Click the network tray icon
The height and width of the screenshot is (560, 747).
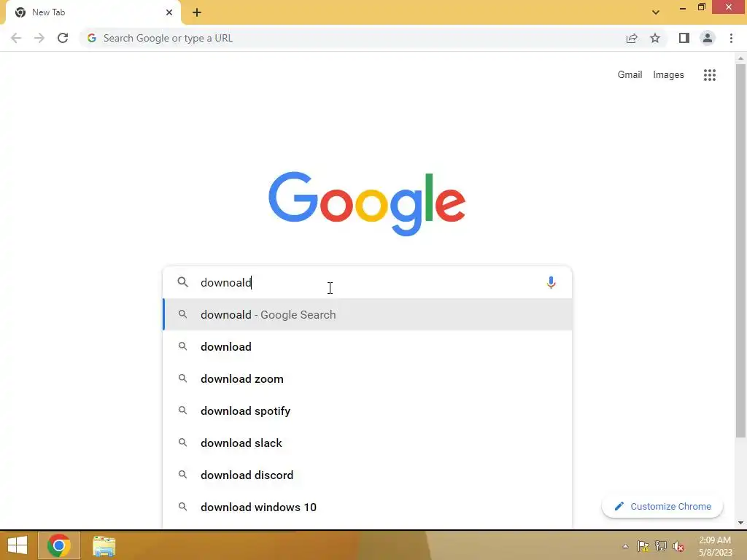coord(661,546)
